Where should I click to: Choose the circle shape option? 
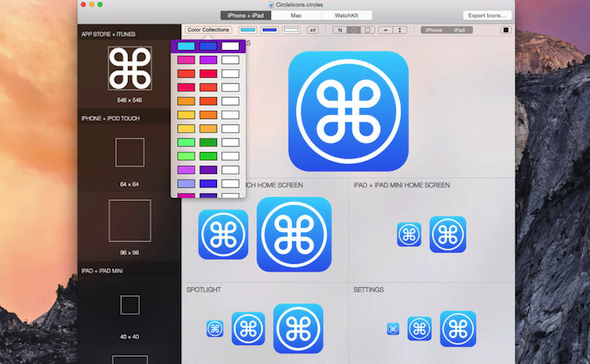(354, 30)
